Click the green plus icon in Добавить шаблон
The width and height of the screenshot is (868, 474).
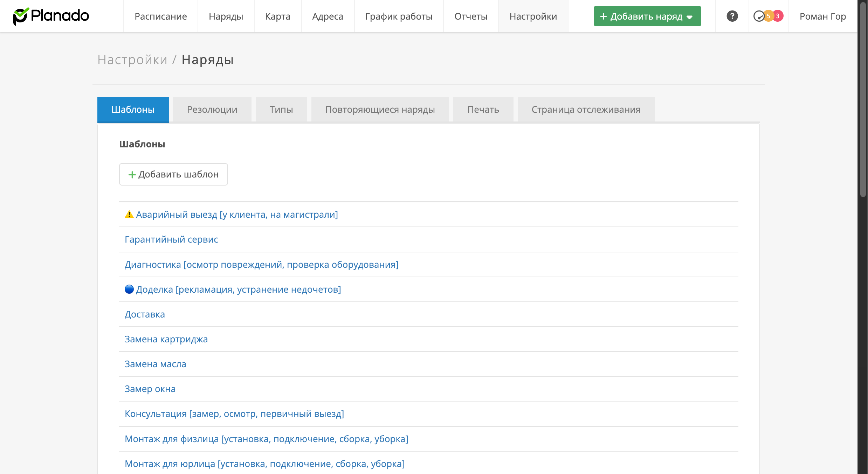click(x=132, y=174)
